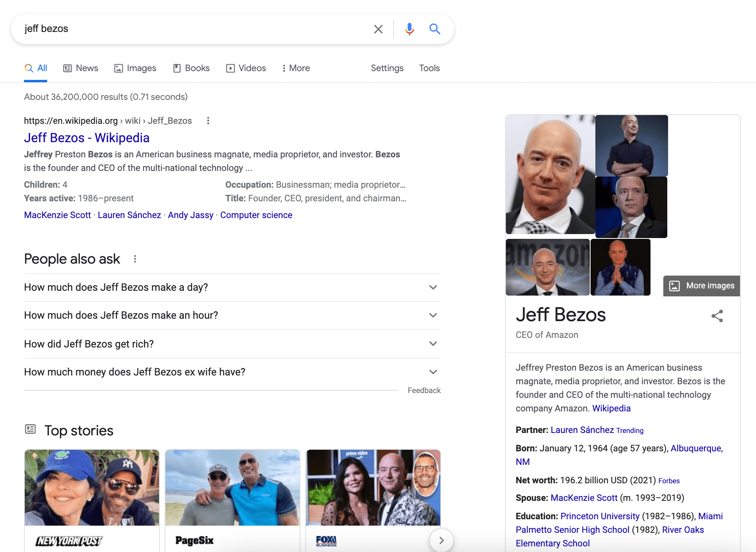Advance the Top stories carousel arrow
Viewport: 756px width, 552px height.
tap(441, 540)
